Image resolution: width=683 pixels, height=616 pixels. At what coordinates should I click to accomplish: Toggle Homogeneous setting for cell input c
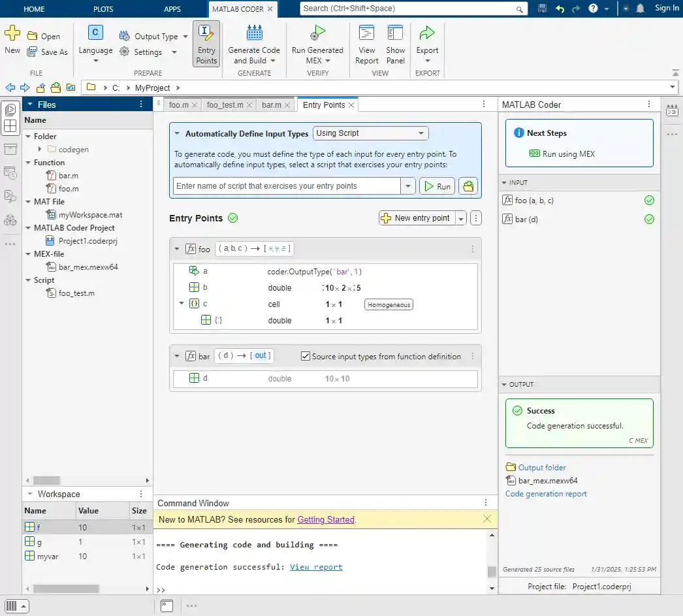click(x=389, y=304)
